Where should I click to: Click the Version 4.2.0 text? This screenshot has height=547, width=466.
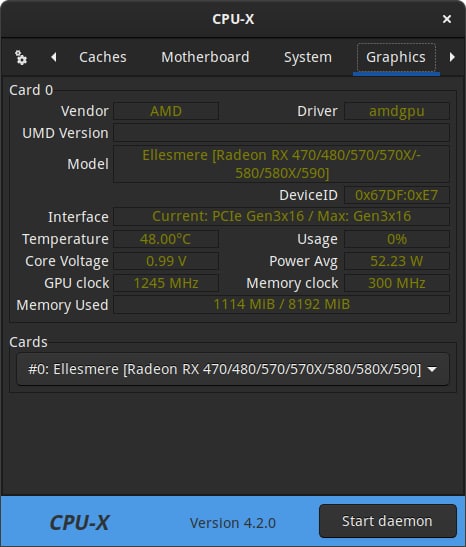[x=233, y=523]
